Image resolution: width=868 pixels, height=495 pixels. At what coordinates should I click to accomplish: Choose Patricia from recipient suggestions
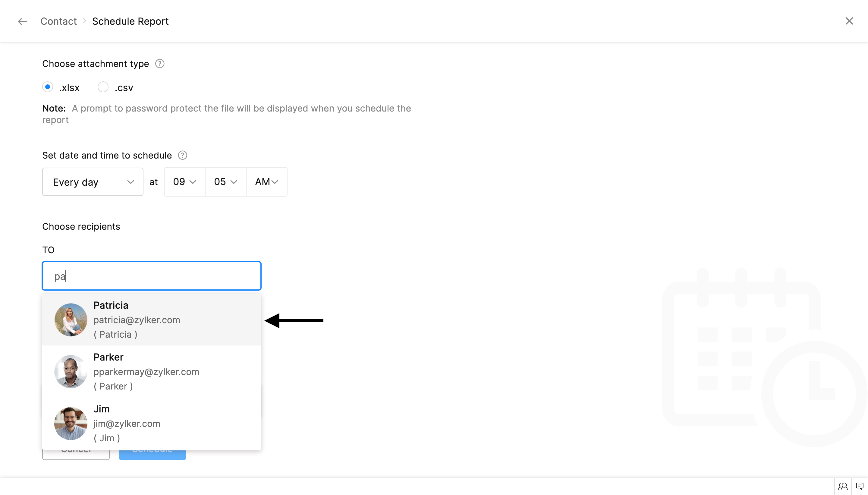coord(151,320)
